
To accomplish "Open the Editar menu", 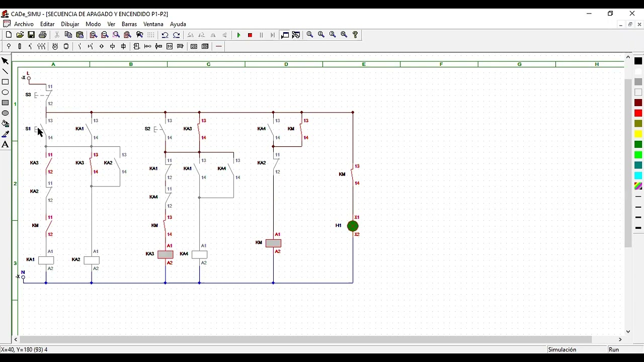I will [47, 24].
